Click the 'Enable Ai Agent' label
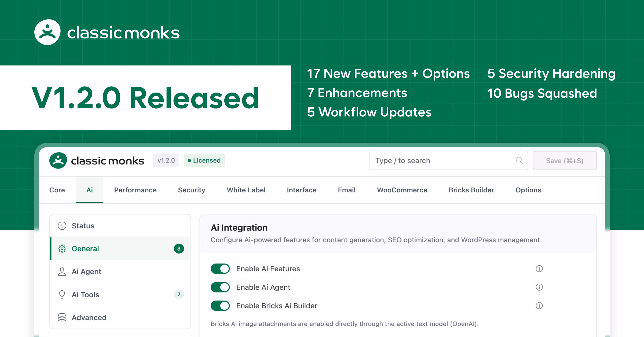Viewport: 644px width, 337px height. [263, 287]
